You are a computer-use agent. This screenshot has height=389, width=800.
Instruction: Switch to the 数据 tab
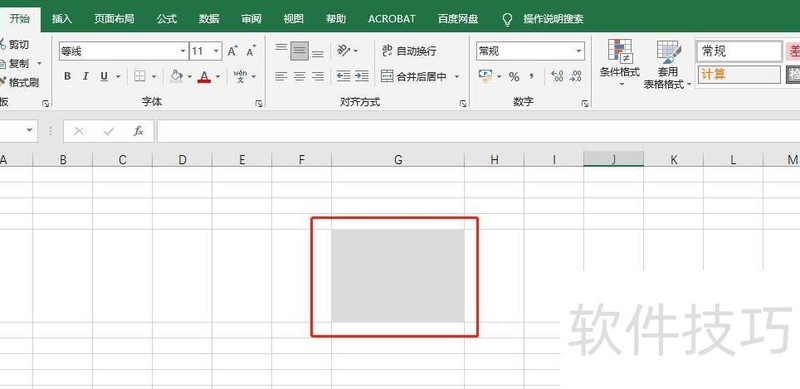[x=209, y=19]
